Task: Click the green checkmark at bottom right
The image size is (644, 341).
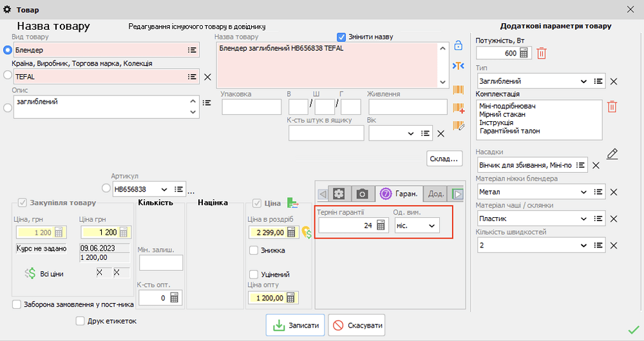Action: click(x=633, y=330)
